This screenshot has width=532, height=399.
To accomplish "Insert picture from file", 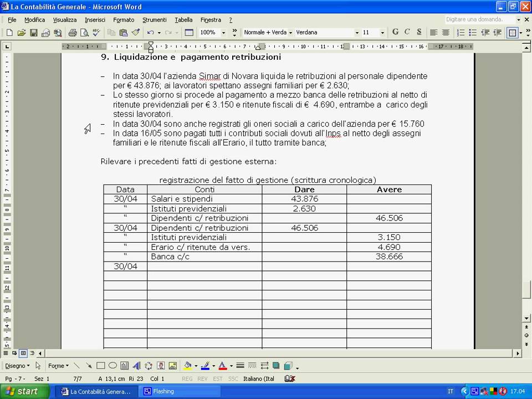I will [x=173, y=366].
